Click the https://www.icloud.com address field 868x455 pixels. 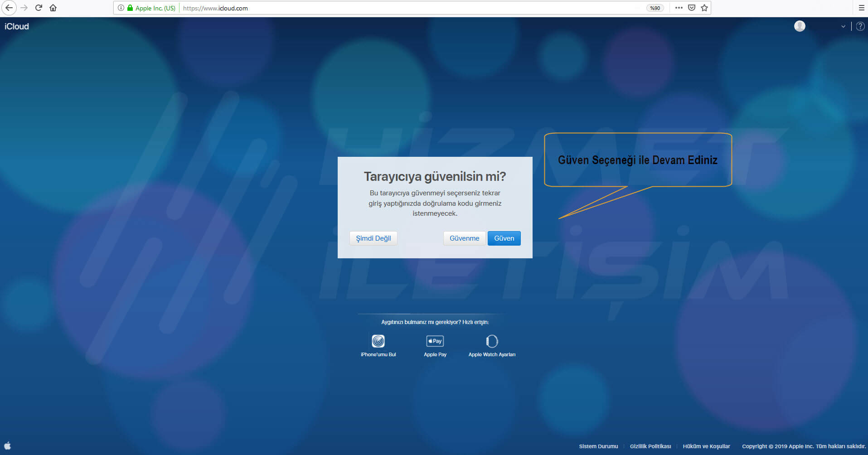coord(412,8)
